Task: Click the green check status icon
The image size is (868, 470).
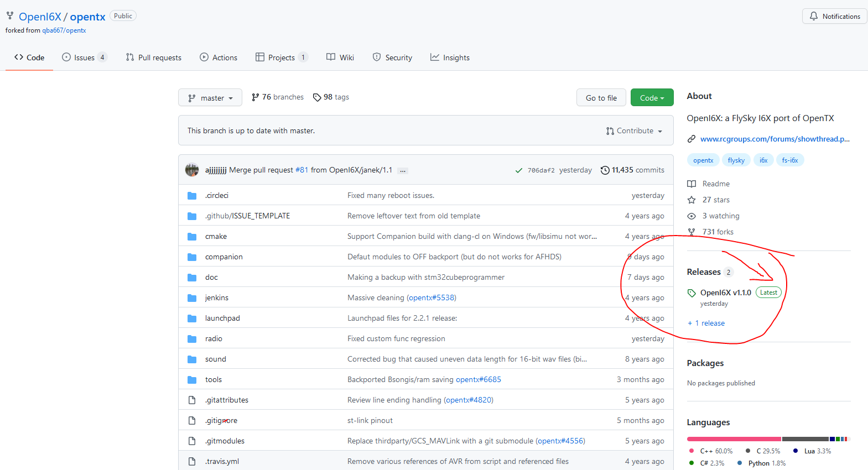Action: pyautogui.click(x=518, y=170)
